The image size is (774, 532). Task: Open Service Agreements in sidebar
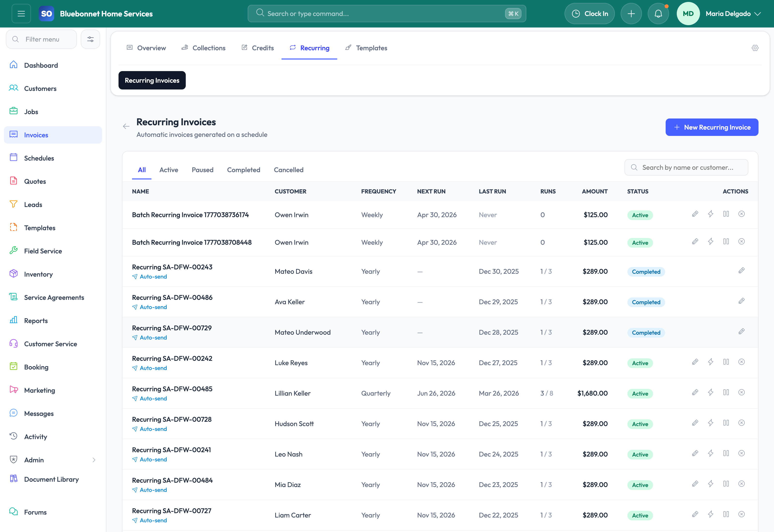point(53,297)
